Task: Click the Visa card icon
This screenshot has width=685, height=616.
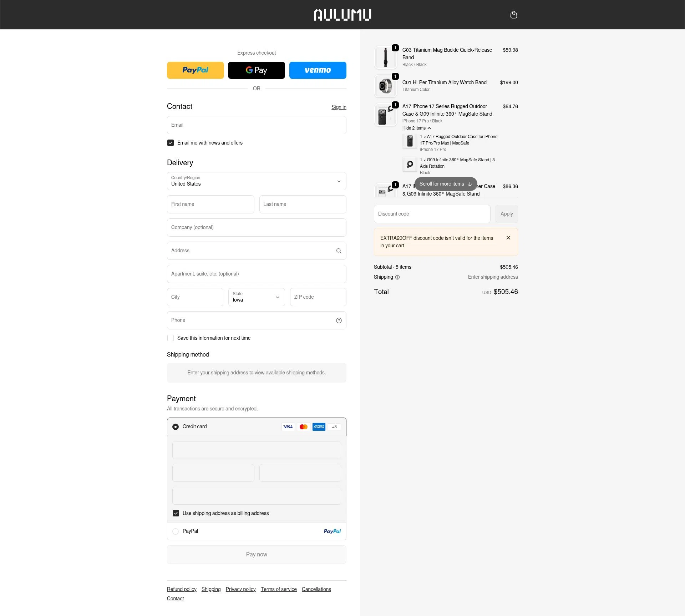Action: 288,426
